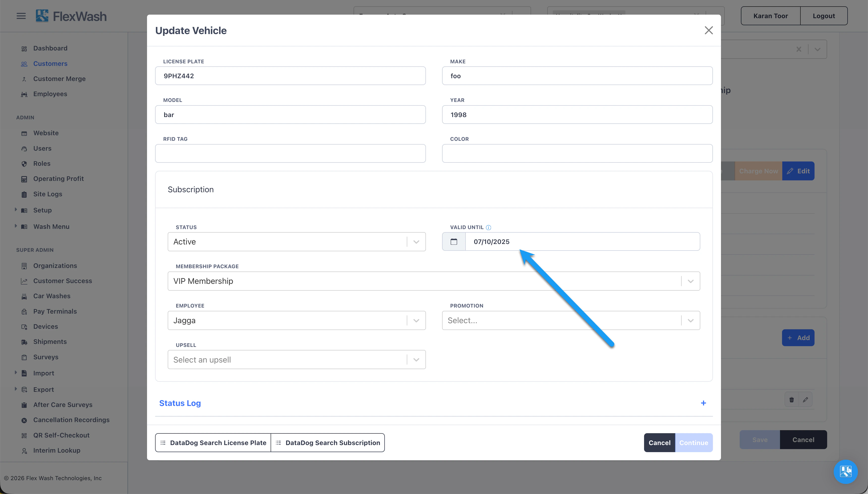
Task: Expand the Setup sidebar section
Action: point(42,210)
